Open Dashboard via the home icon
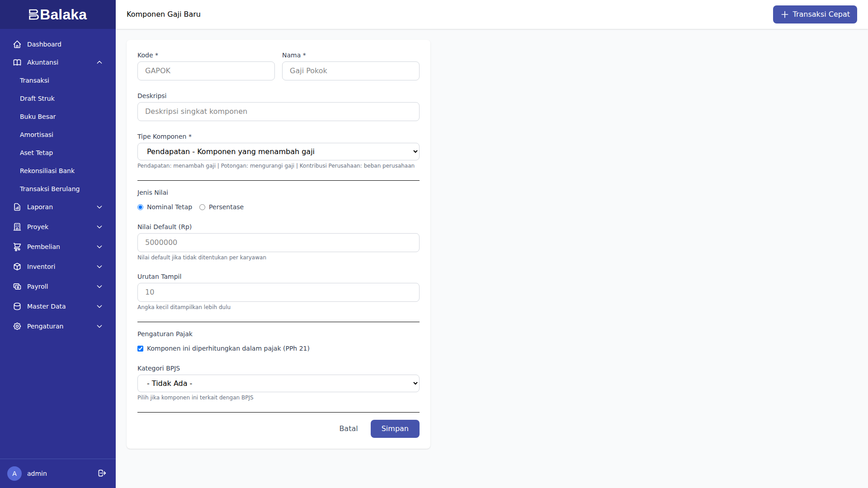 17,44
